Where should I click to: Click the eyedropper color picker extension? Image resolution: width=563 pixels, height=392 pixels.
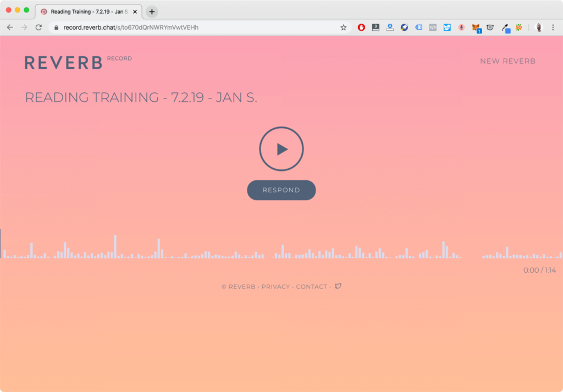(505, 27)
